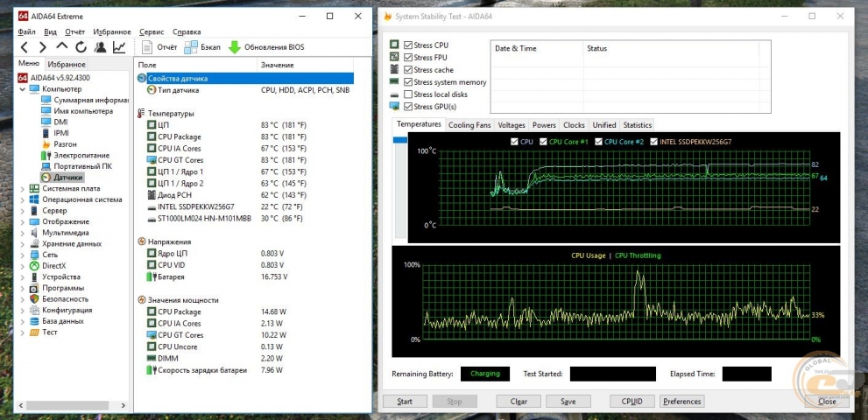Expand the DirectX node
Image resolution: width=868 pixels, height=420 pixels.
23,266
